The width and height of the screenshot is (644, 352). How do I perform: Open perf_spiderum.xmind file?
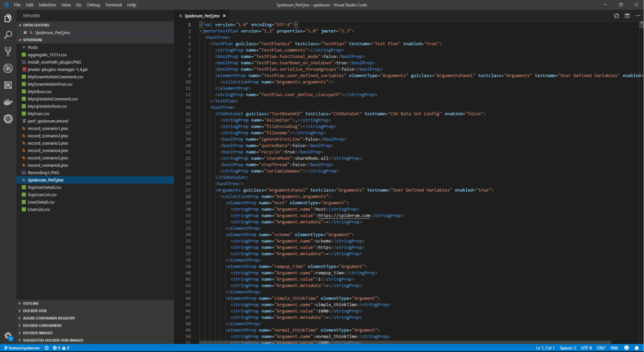(x=95, y=121)
